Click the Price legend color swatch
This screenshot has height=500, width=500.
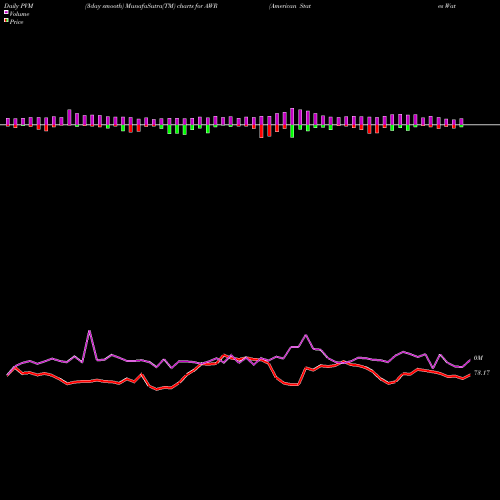coord(6,20)
